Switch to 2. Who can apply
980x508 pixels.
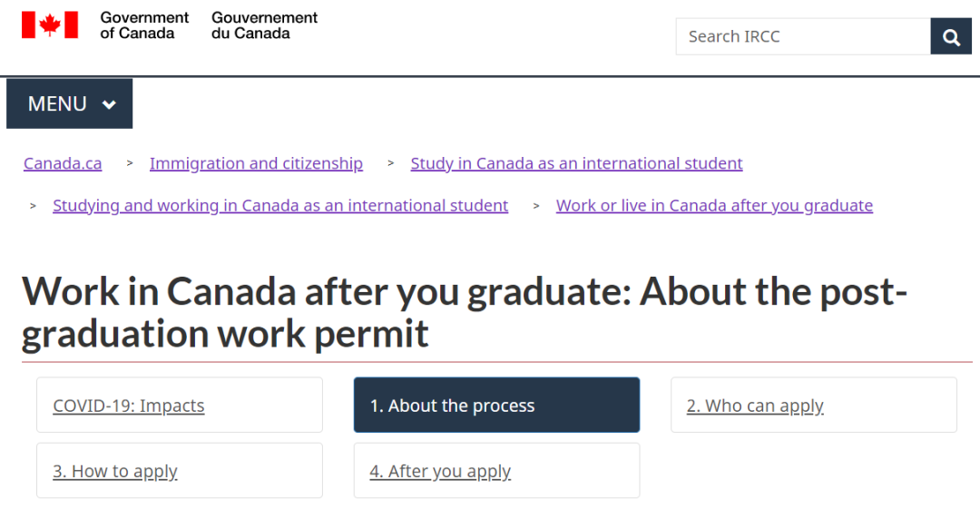[755, 405]
